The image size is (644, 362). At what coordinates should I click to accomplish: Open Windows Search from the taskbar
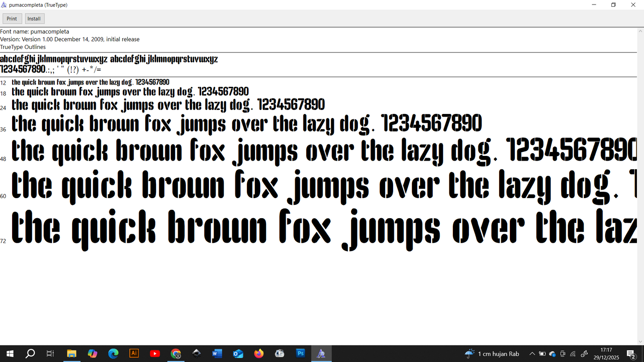[30, 354]
